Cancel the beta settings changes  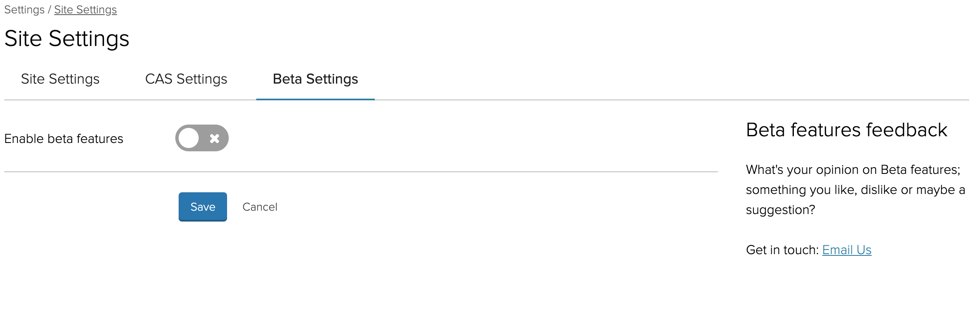pos(260,207)
